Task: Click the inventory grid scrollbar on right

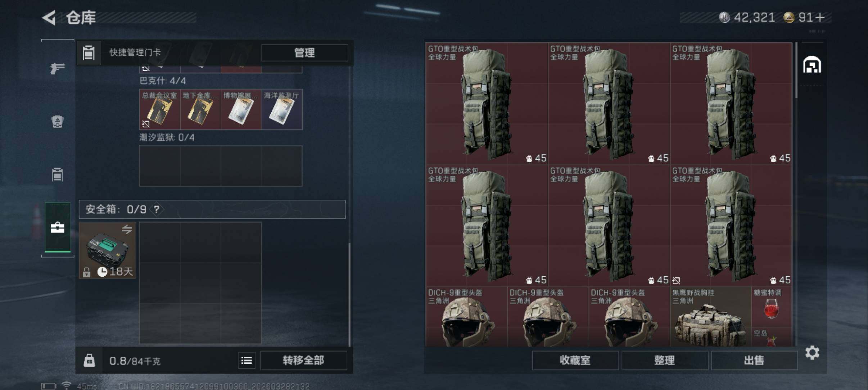Action: [796, 71]
